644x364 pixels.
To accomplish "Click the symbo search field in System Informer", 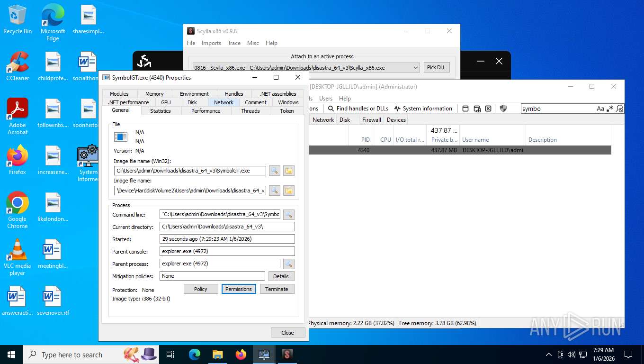I will (x=558, y=109).
